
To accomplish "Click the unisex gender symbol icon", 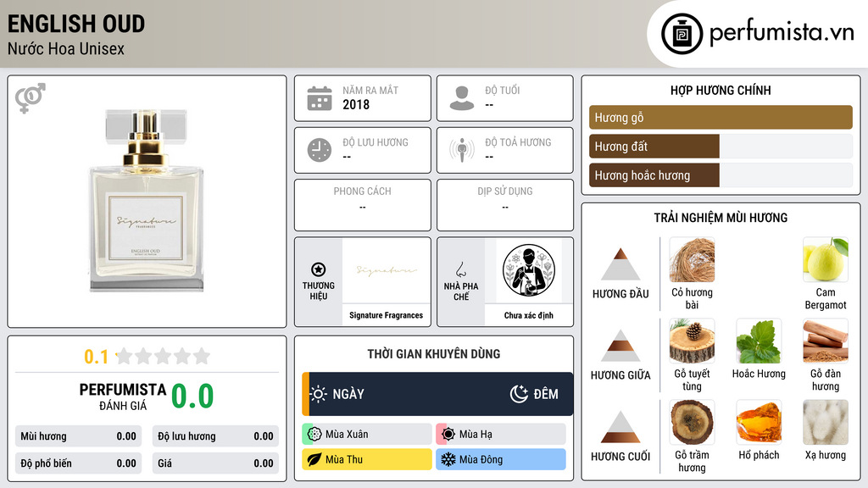I will pyautogui.click(x=31, y=98).
